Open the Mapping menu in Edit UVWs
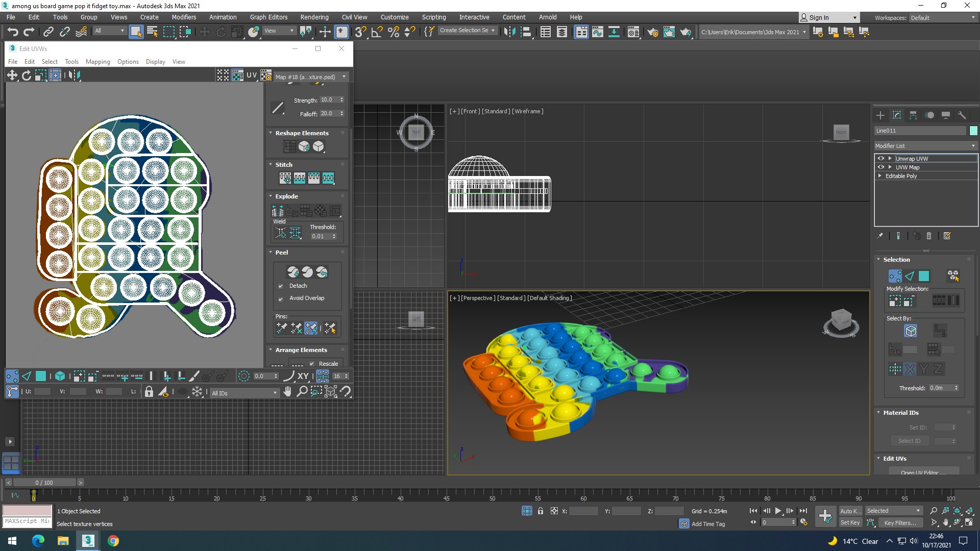The width and height of the screenshot is (980, 551). click(97, 62)
